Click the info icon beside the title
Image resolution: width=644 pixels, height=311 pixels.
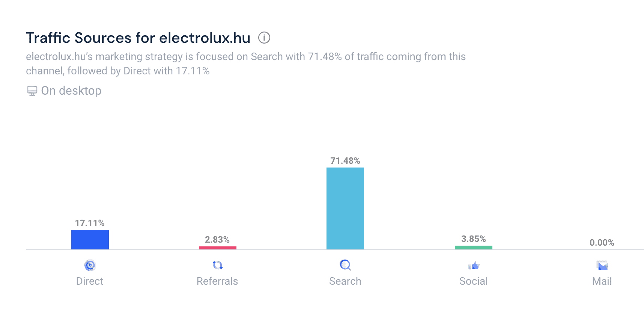264,38
